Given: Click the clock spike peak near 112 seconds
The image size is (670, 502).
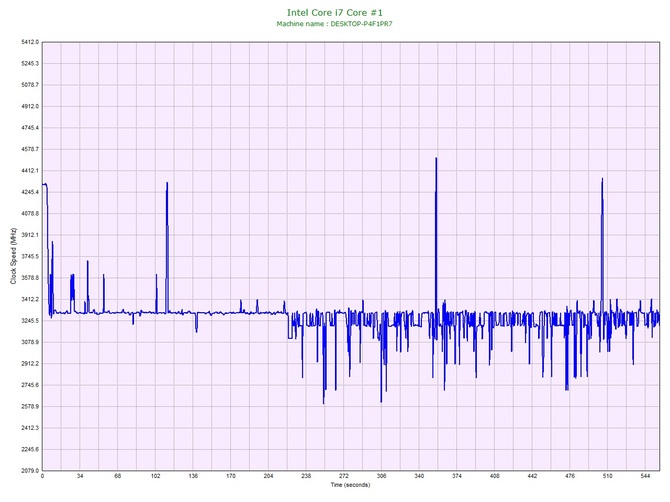Looking at the screenshot, I should (x=167, y=184).
